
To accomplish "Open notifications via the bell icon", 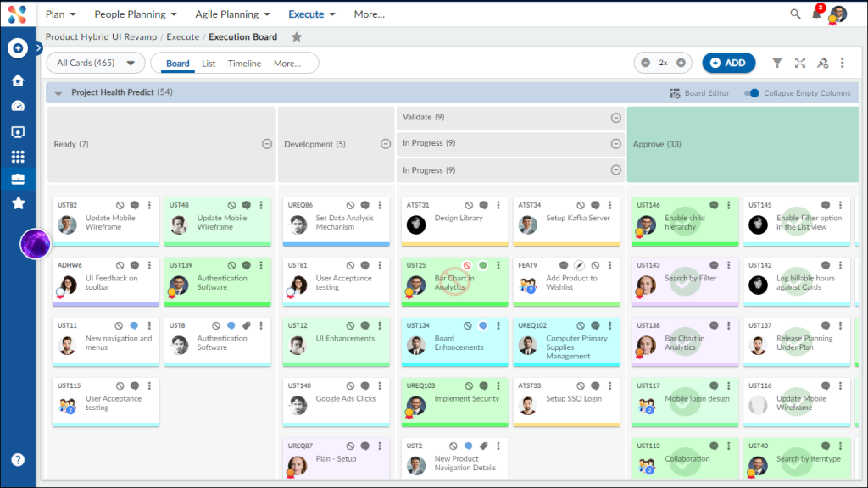I will pyautogui.click(x=815, y=14).
